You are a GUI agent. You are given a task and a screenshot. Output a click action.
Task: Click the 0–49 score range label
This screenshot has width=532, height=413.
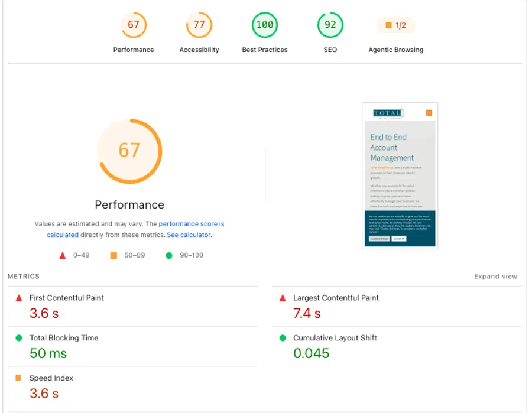pos(82,255)
